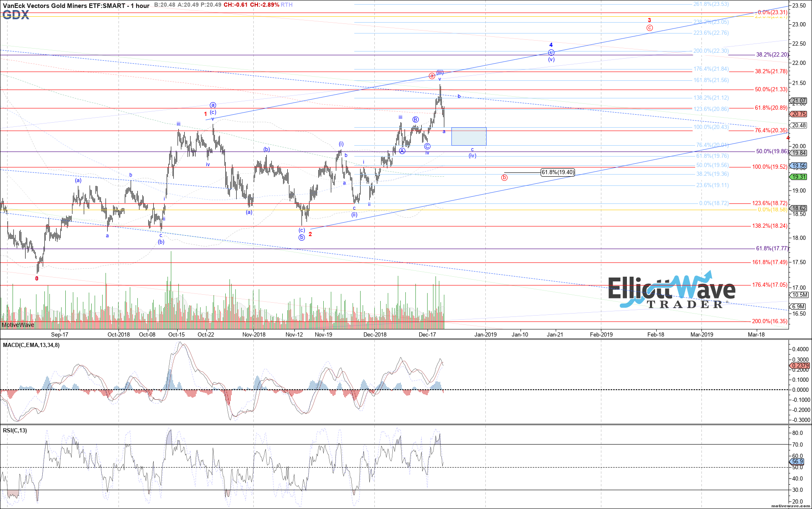The height and width of the screenshot is (509, 812).
Task: Click the light blue 261.8%(23.53) label
Action: (711, 4)
